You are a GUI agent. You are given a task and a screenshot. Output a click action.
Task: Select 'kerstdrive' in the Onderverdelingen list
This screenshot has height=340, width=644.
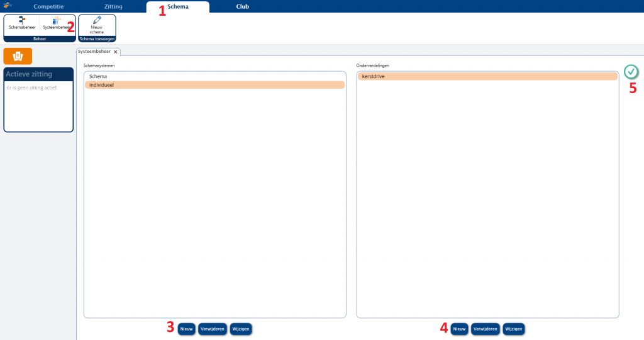(x=374, y=76)
